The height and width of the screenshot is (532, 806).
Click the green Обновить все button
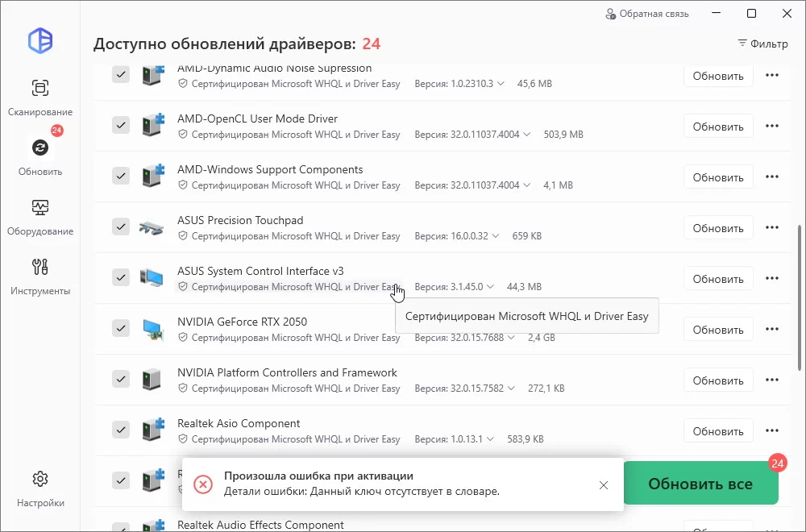tap(700, 484)
